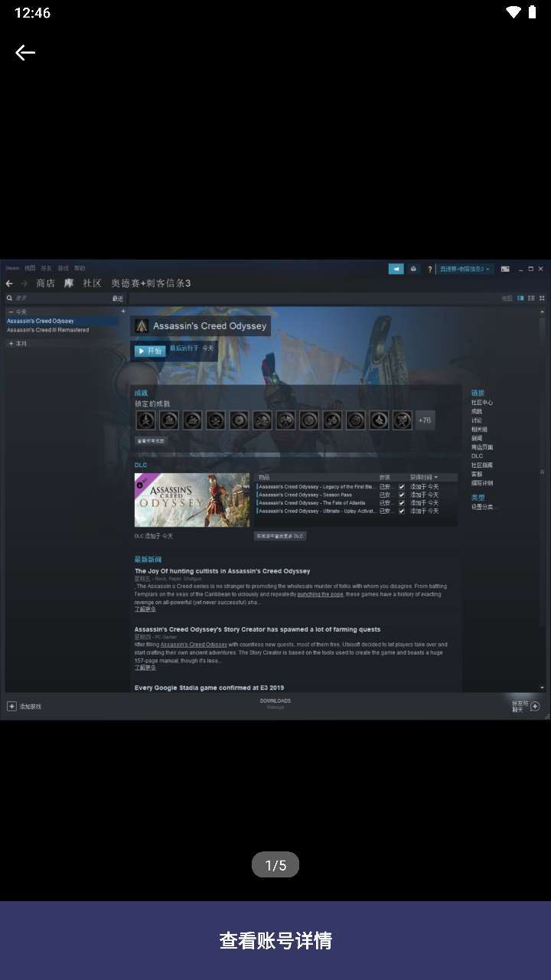Open 社区中心 community hub link
This screenshot has width=551, height=980.
click(482, 403)
